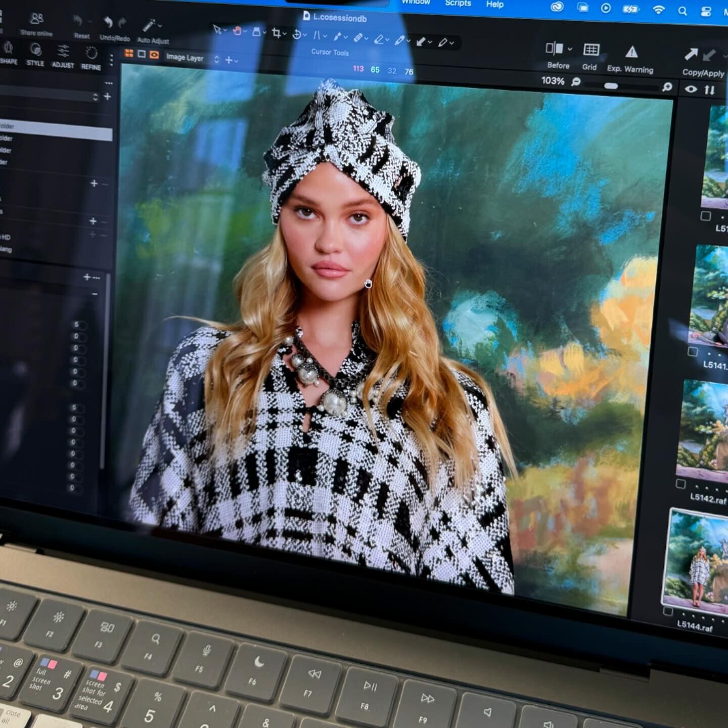Click the vertical dots tool tab overflow
Screen dimensions: 728x728
tap(111, 60)
